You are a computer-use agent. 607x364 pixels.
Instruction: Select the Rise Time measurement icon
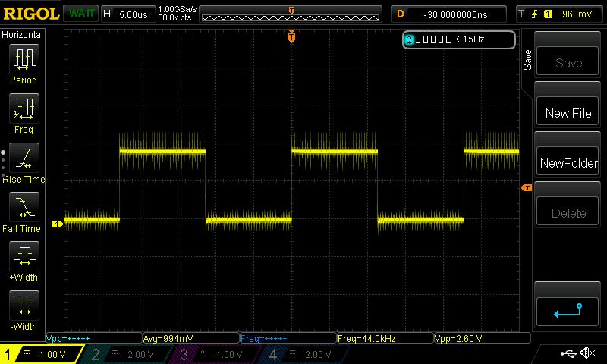tap(24, 158)
